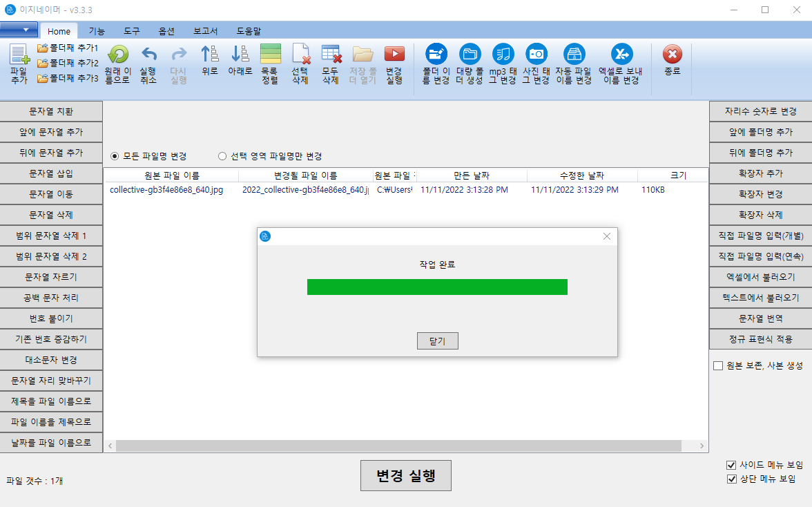812x507 pixels.
Task: Open the 옵션 menu
Action: pyautogui.click(x=167, y=30)
